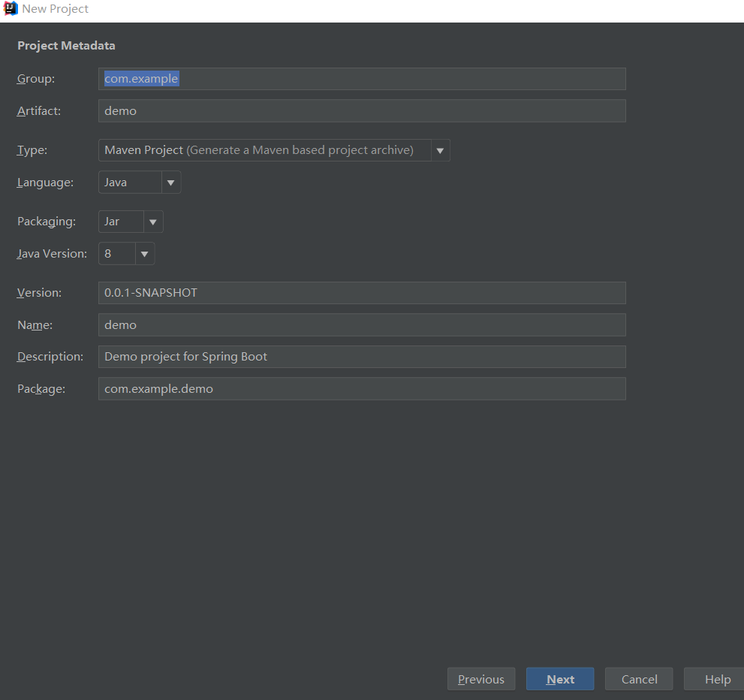Open the Packaging dropdown arrow
Viewport: 744px width, 700px height.
[153, 222]
